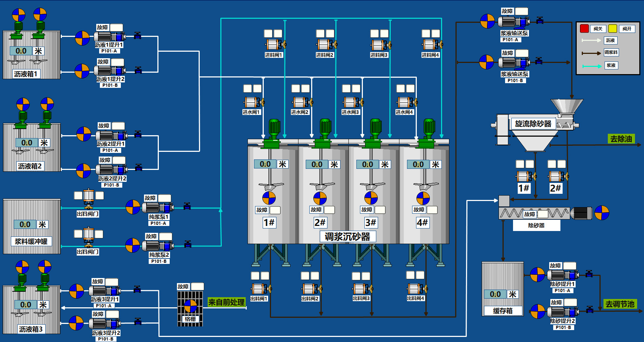Select the 进料阀1 valve icon

274,45
